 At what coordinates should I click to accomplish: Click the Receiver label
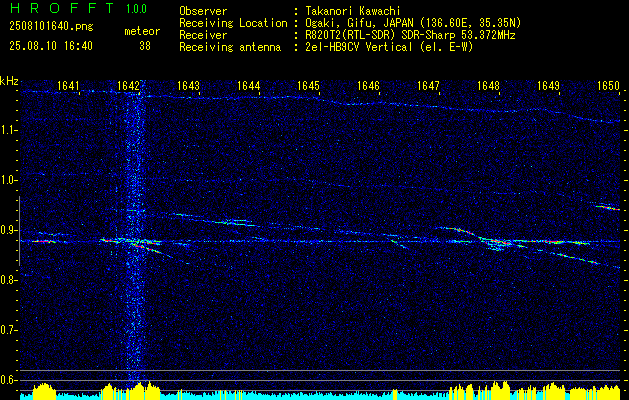(x=203, y=35)
